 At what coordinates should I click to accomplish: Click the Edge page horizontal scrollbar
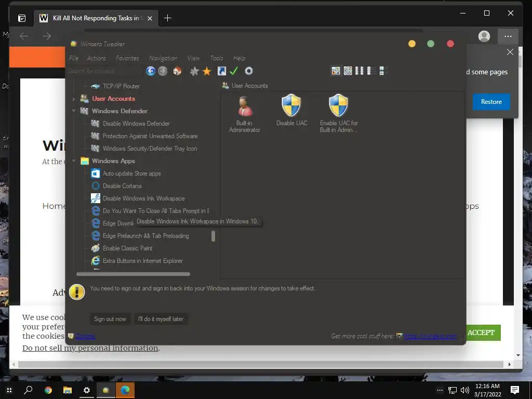tap(262, 364)
